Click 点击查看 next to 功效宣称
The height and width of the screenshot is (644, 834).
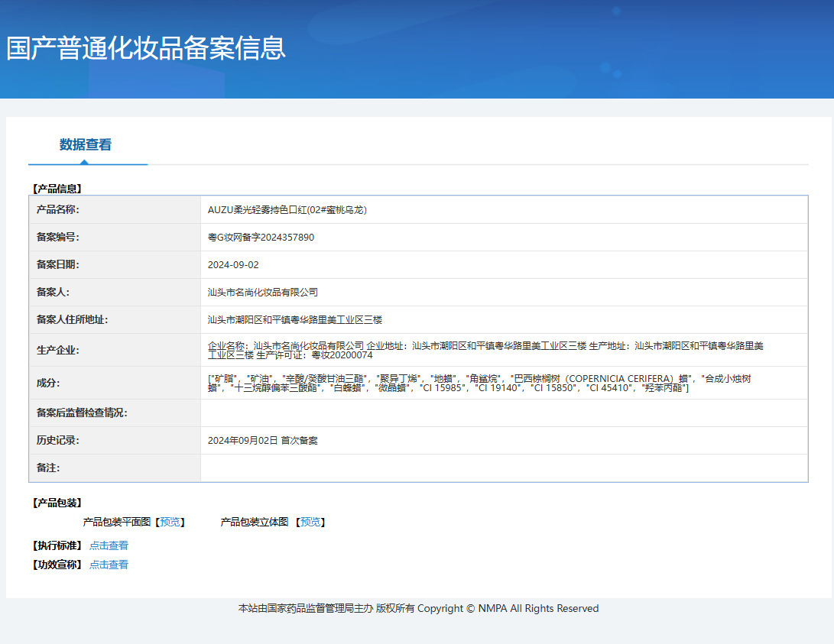coord(109,565)
